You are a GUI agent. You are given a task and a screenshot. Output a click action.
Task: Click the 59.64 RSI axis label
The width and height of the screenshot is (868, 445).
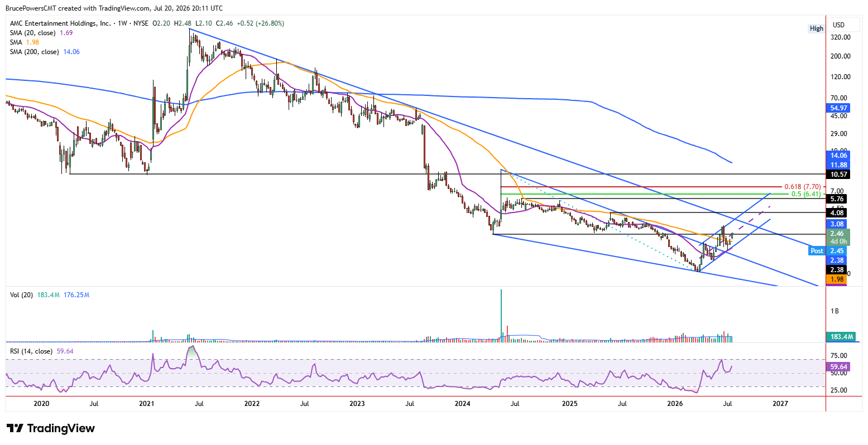(x=838, y=367)
